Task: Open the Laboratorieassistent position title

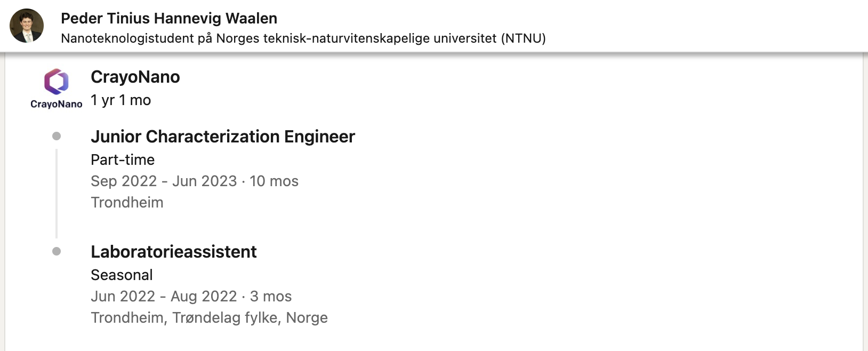Action: coord(174,252)
